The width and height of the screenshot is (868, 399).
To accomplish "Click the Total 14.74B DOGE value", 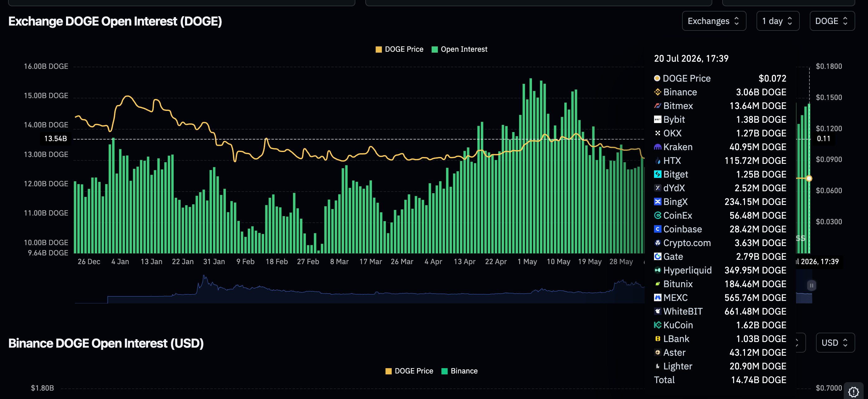I will (758, 380).
